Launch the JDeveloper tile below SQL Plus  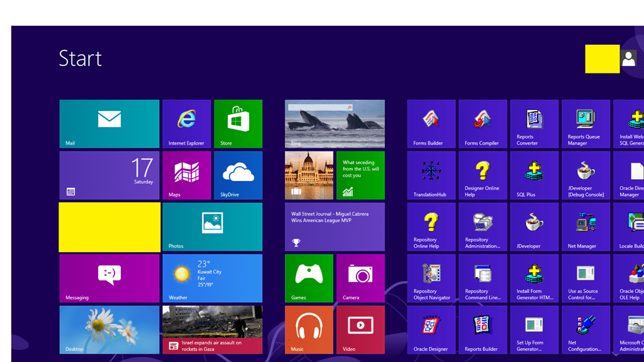(535, 226)
